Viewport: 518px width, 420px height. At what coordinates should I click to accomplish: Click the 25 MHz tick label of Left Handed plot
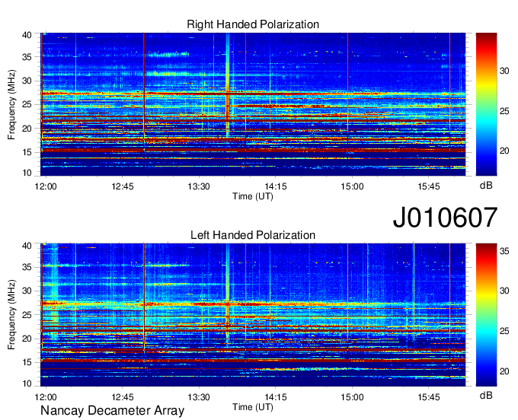tap(27, 315)
